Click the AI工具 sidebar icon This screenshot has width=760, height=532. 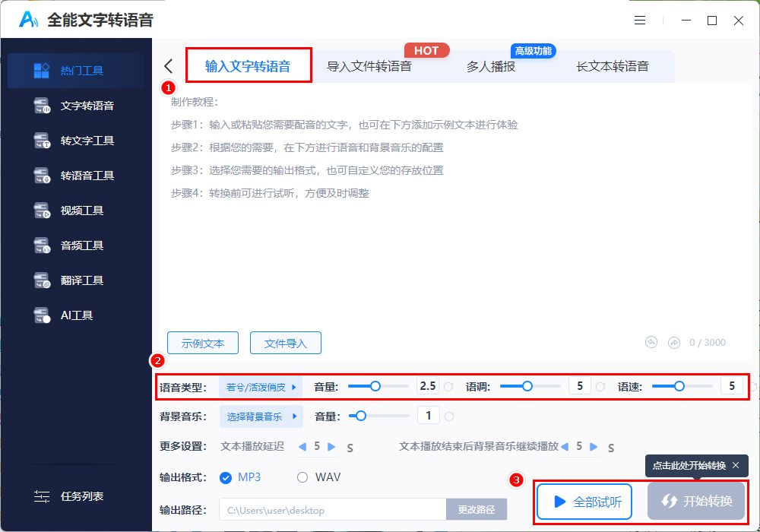(x=42, y=315)
